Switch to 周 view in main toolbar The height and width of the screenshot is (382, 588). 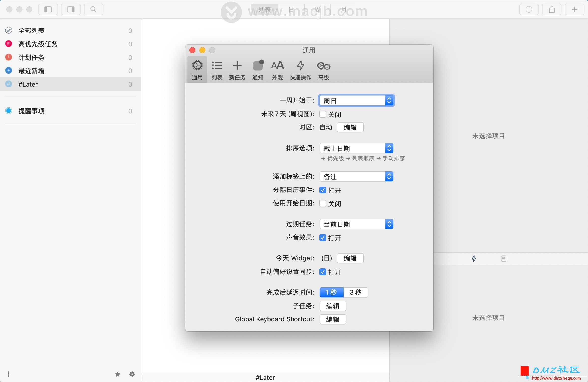pyautogui.click(x=317, y=9)
